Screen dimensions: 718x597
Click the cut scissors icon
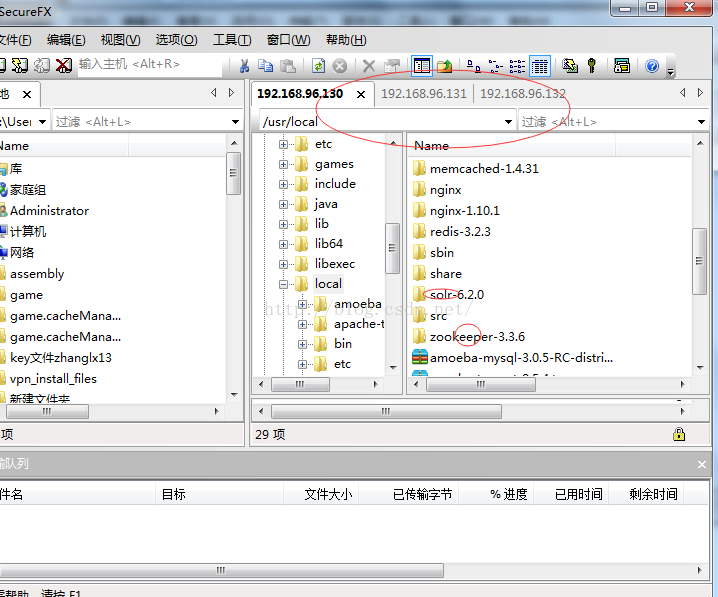245,66
